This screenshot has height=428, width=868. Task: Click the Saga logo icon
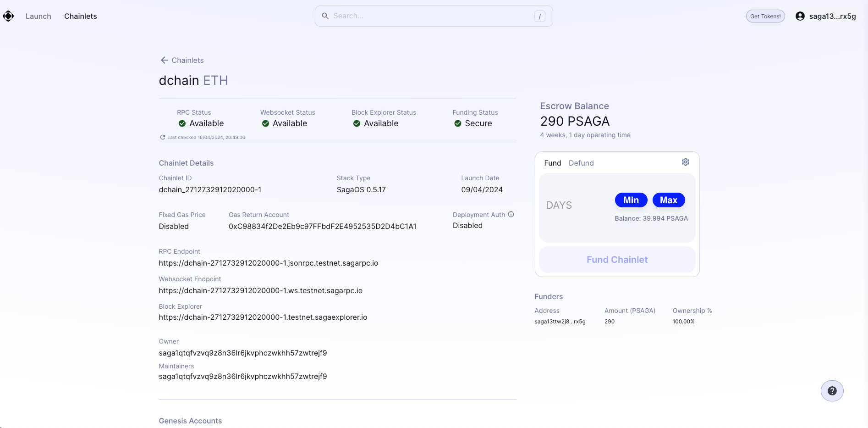(x=8, y=16)
